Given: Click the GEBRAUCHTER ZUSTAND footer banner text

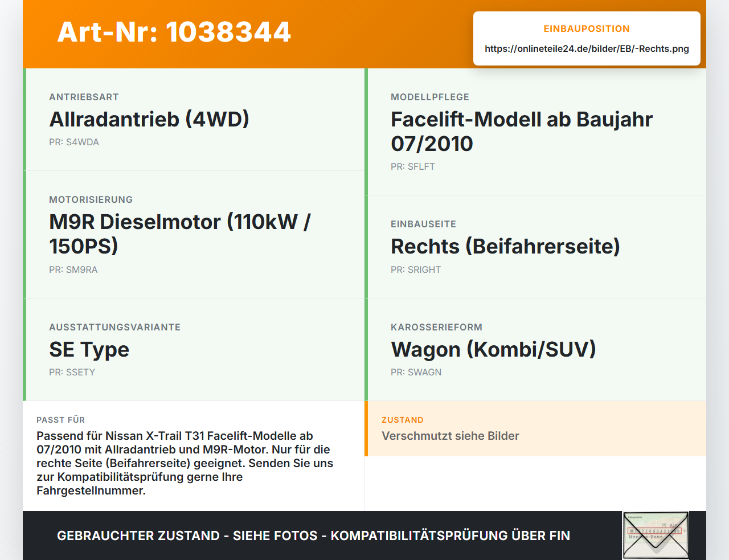Looking at the screenshot, I should pos(313,536).
